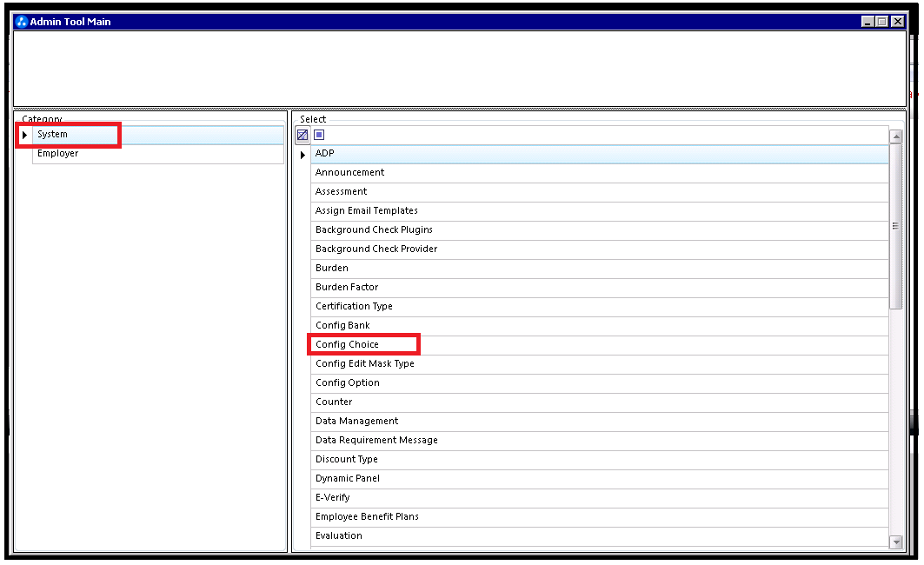The width and height of the screenshot is (924, 565).
Task: Open Config Bank
Action: coord(599,326)
